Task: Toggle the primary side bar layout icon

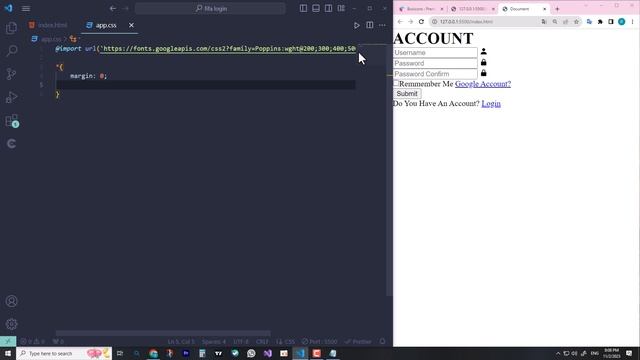Action: click(x=303, y=8)
